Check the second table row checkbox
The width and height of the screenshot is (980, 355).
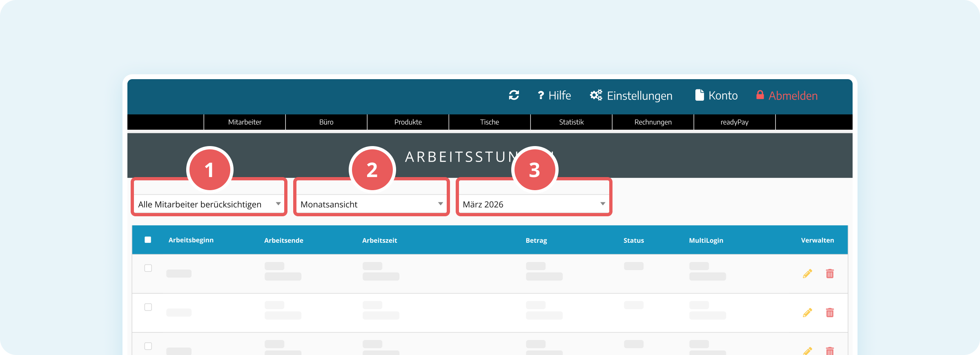148,307
